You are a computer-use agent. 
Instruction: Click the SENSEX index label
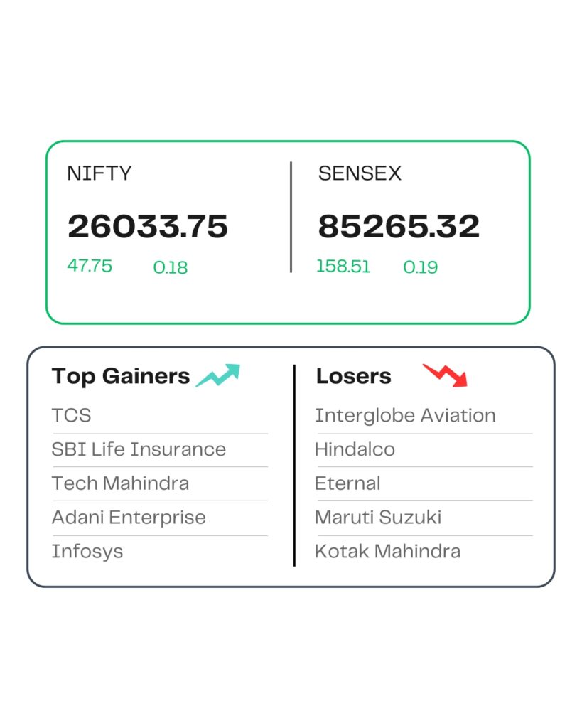360,173
